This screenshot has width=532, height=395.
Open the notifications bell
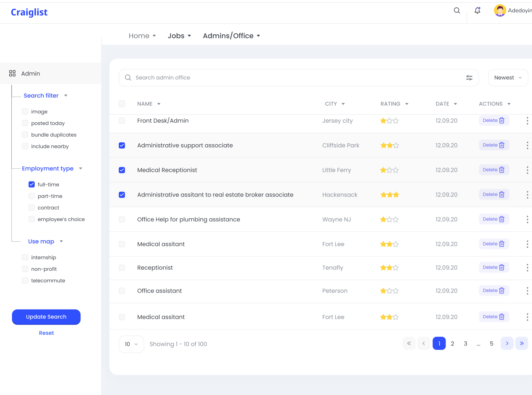click(477, 11)
